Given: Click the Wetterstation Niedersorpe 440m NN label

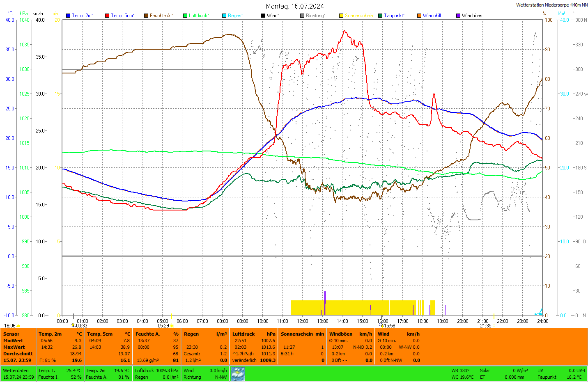Looking at the screenshot, I should (x=551, y=5).
